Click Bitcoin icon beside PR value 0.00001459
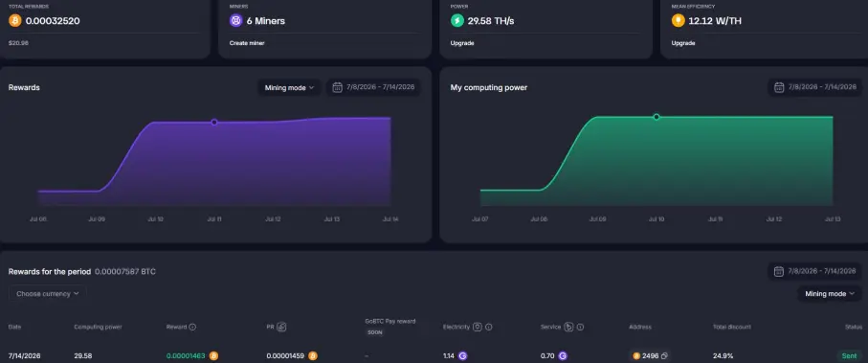Image resolution: width=868 pixels, height=363 pixels. pyautogui.click(x=313, y=355)
